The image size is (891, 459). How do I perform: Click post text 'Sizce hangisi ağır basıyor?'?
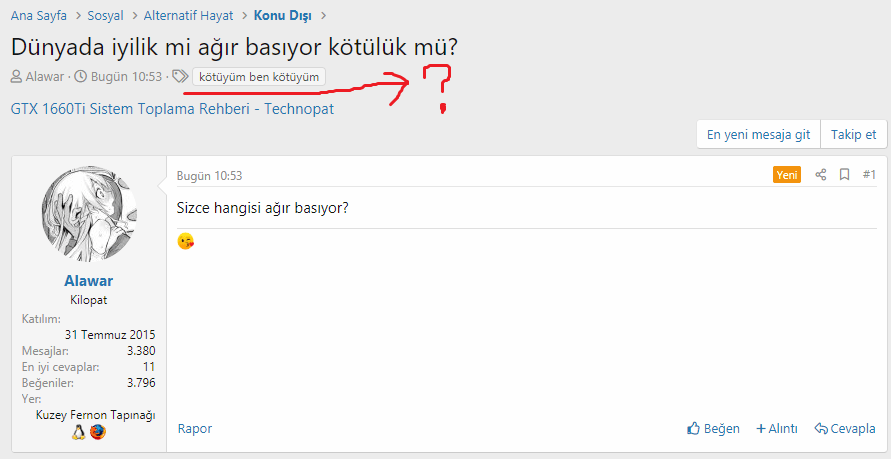(x=263, y=208)
